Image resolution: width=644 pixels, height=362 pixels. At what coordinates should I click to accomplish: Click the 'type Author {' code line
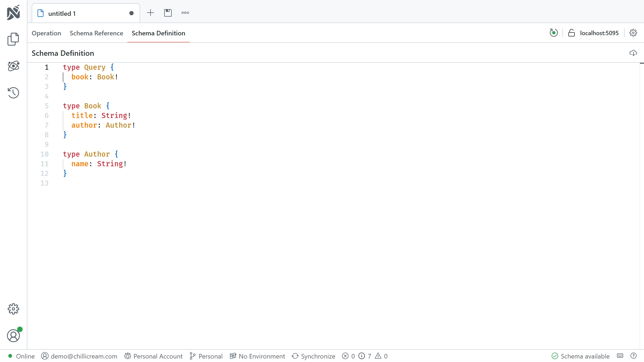coord(91,154)
